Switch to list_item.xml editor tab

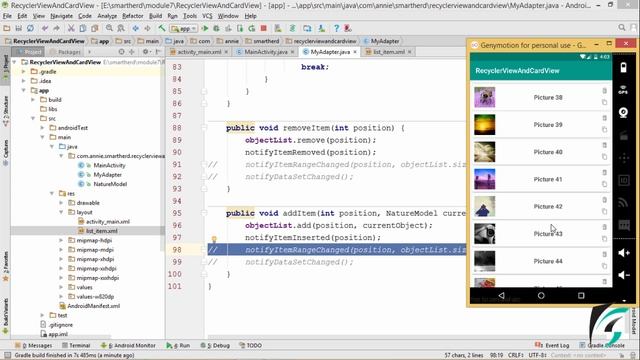pos(388,52)
